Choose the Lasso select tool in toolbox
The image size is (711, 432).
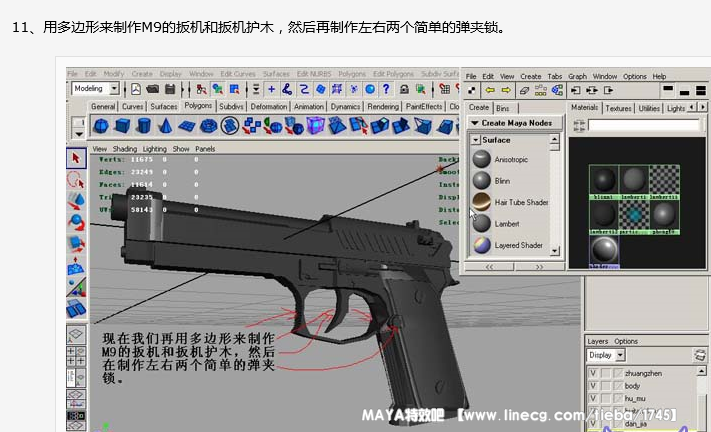(x=76, y=180)
